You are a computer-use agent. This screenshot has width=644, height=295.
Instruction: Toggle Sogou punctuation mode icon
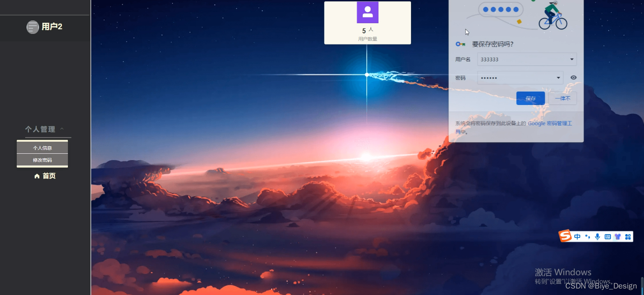pyautogui.click(x=587, y=237)
